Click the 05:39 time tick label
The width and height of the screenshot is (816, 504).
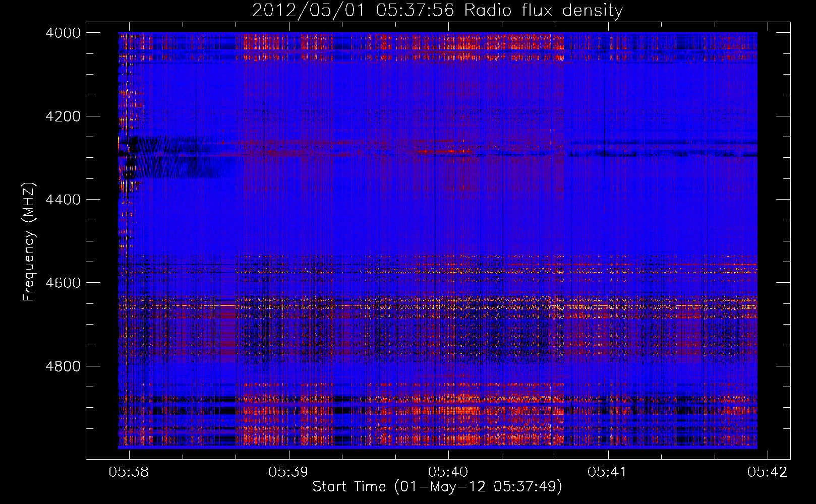[x=288, y=472]
